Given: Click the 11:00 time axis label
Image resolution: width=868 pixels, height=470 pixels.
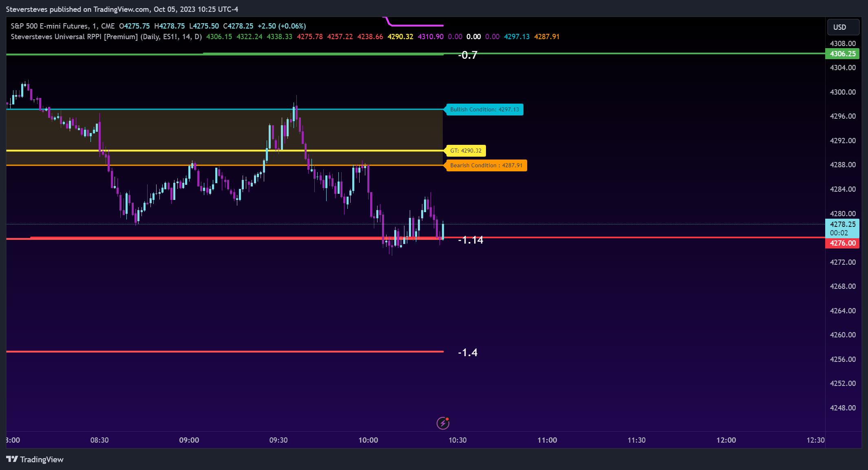Looking at the screenshot, I should tap(547, 440).
